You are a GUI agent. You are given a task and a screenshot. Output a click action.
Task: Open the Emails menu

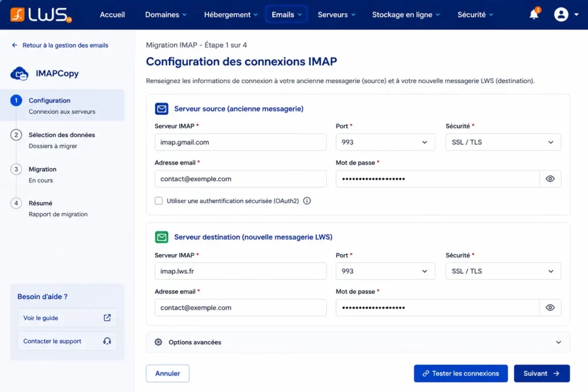pyautogui.click(x=287, y=14)
